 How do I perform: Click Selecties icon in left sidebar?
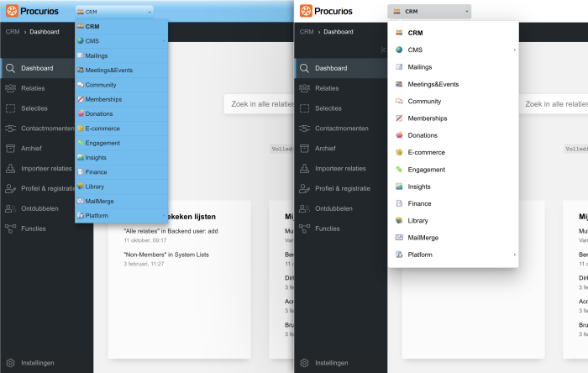(10, 108)
